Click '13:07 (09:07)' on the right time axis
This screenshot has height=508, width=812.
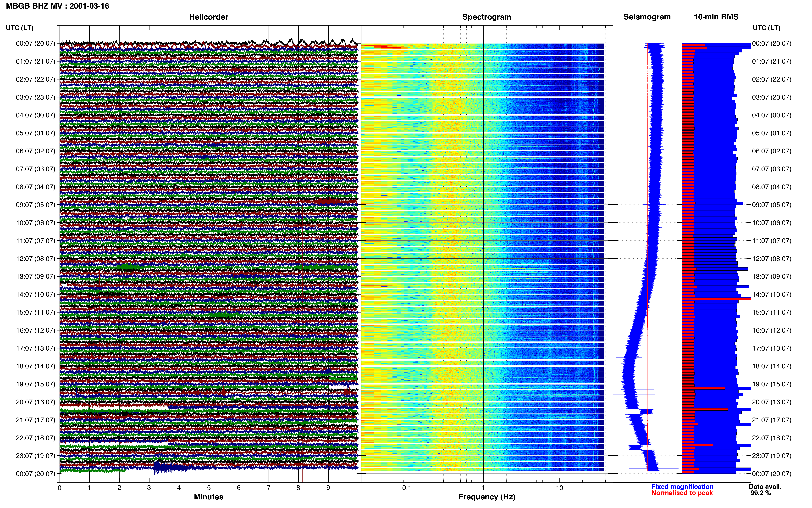(772, 277)
